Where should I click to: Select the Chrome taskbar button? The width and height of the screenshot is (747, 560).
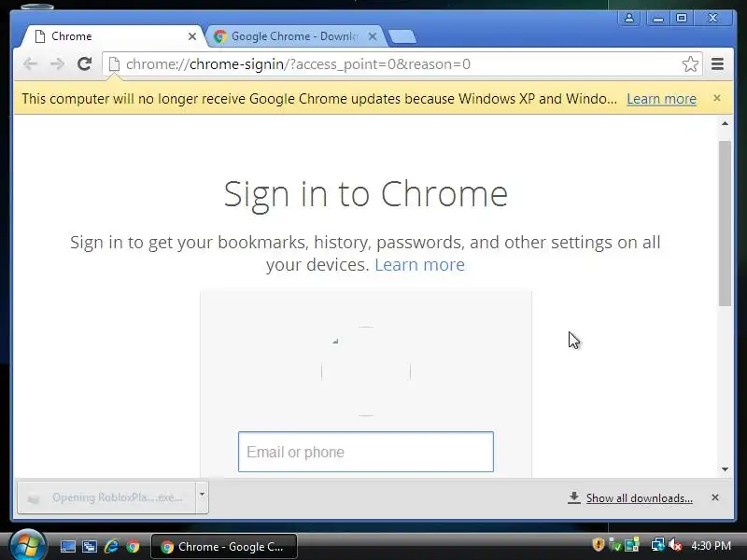click(224, 547)
